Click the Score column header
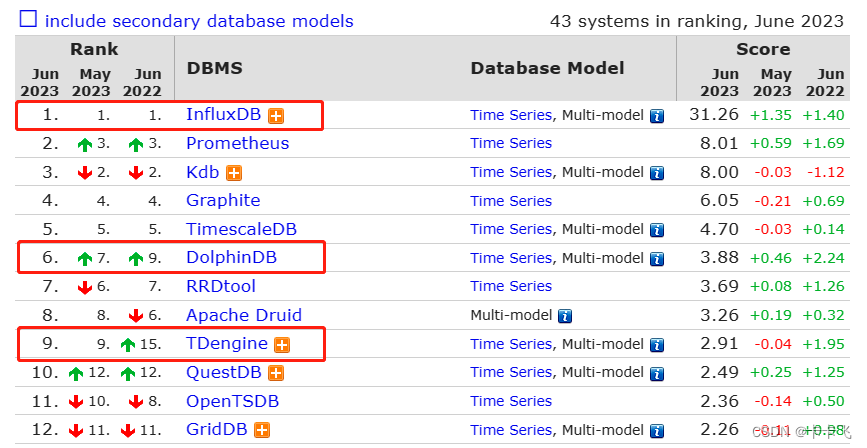 [763, 49]
